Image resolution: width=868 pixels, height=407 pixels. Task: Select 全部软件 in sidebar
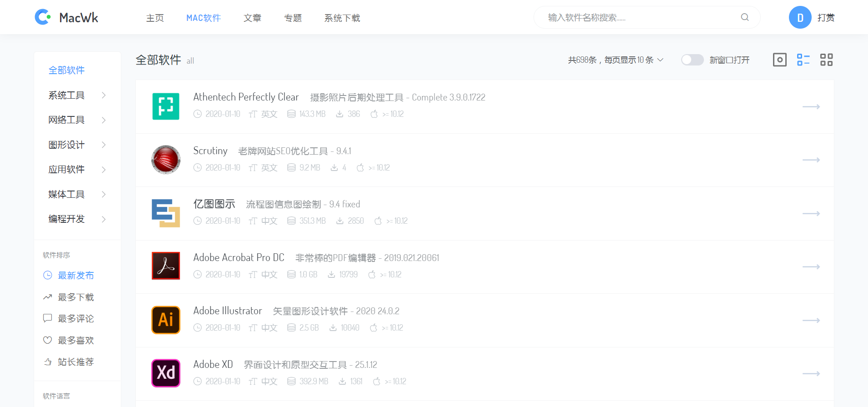click(x=66, y=70)
